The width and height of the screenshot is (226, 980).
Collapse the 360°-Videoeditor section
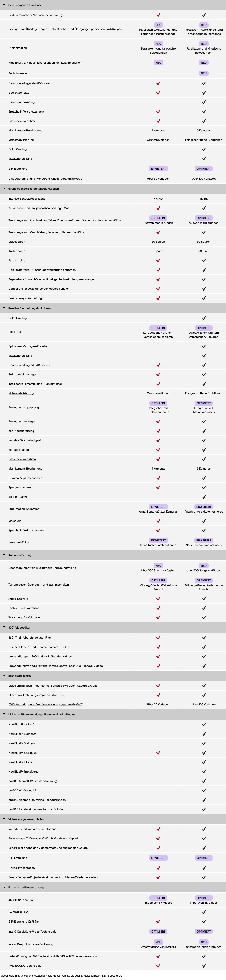tap(4, 627)
